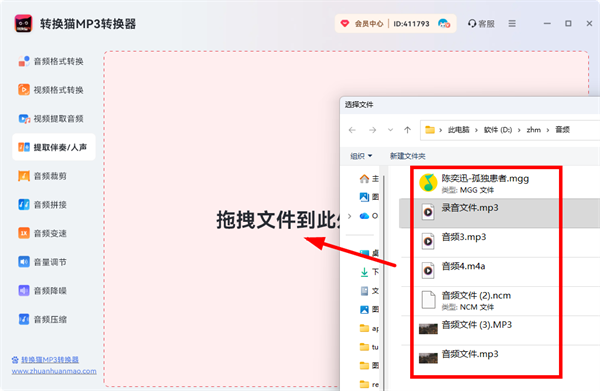Contact 客服 customer service

coord(481,24)
